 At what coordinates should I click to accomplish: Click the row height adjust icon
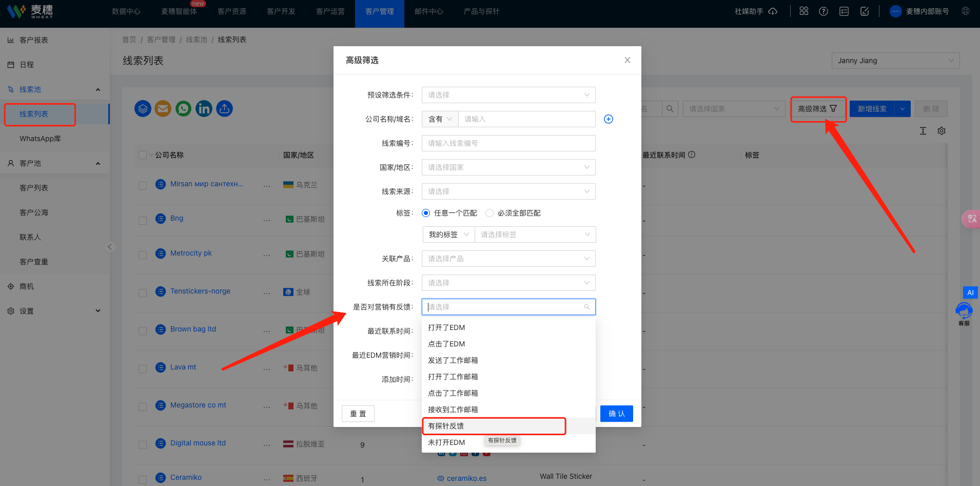[923, 131]
